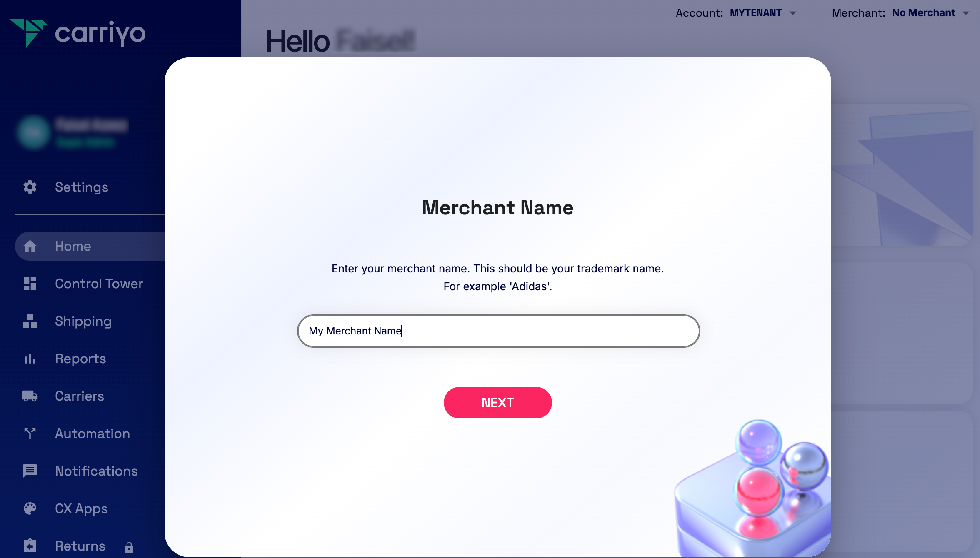
Task: Expand Merchant No Merchant dropdown
Action: click(x=929, y=12)
